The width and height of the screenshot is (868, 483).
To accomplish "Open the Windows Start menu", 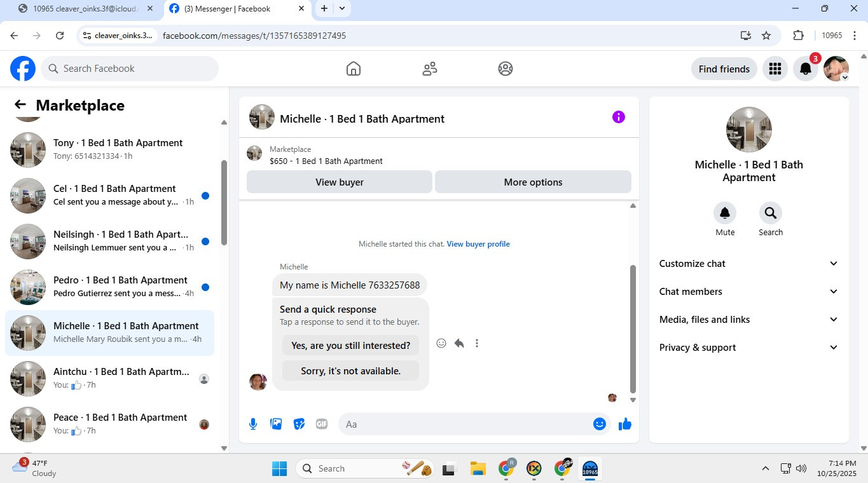I will point(279,468).
